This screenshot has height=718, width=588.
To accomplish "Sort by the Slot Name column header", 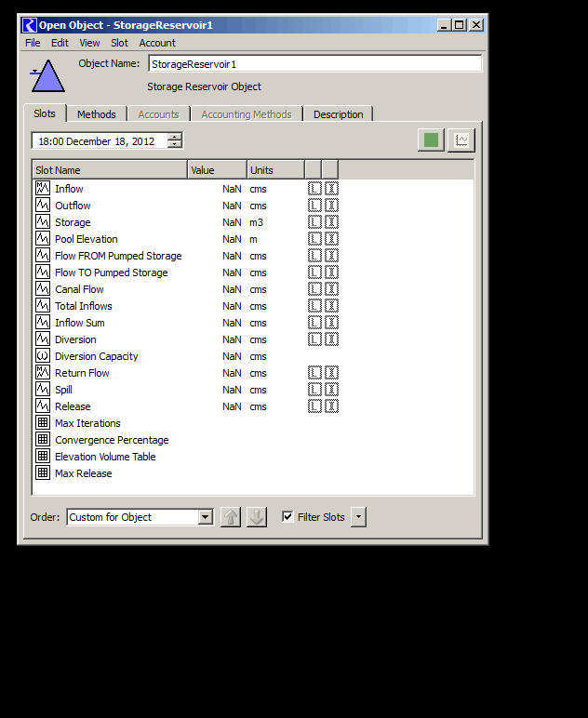I will click(110, 170).
